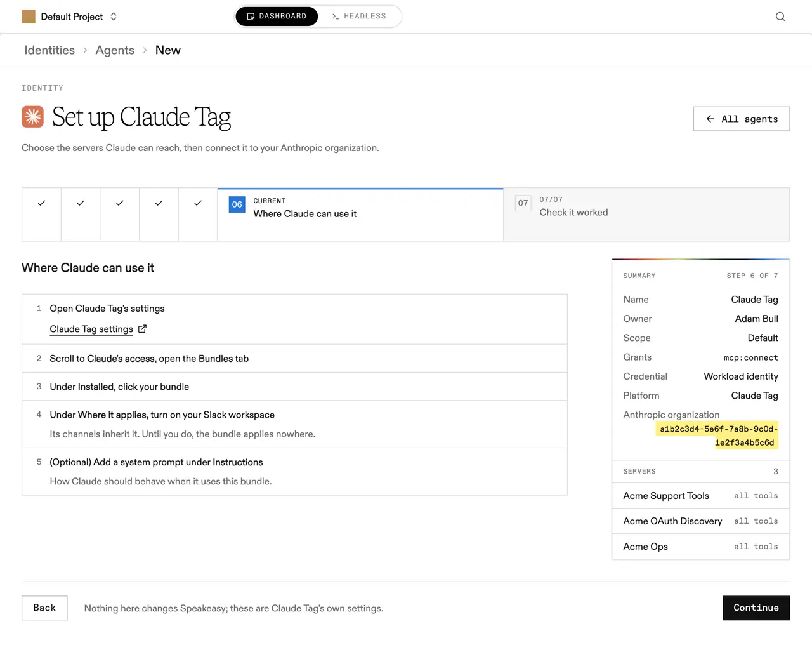Image resolution: width=812 pixels, height=652 pixels.
Task: Click the mcp:connect grants value
Action: tap(750, 357)
